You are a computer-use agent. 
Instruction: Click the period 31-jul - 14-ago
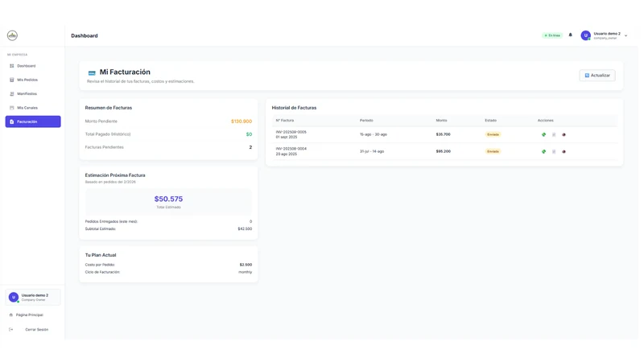click(372, 151)
